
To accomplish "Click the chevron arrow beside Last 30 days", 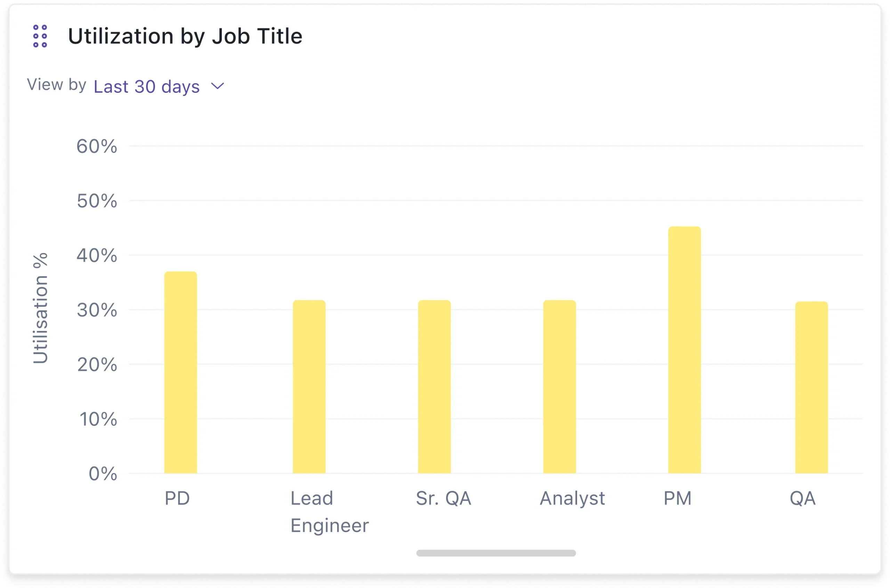I will click(x=218, y=86).
